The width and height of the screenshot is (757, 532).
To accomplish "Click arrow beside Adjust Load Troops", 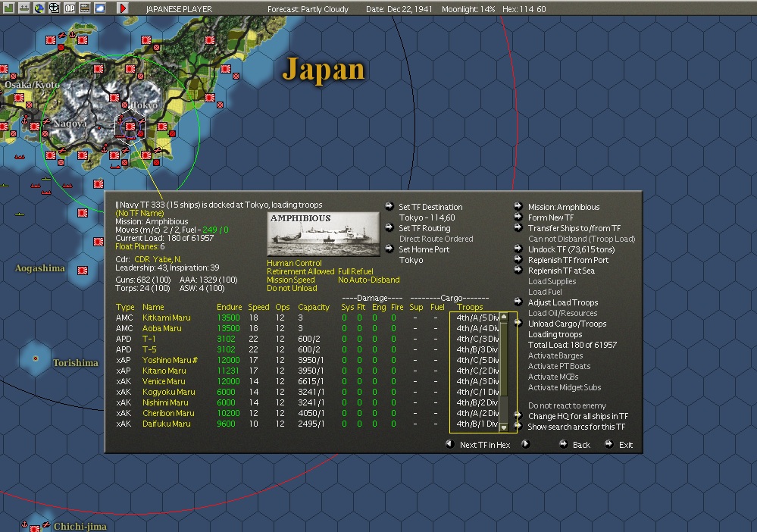I will click(518, 302).
